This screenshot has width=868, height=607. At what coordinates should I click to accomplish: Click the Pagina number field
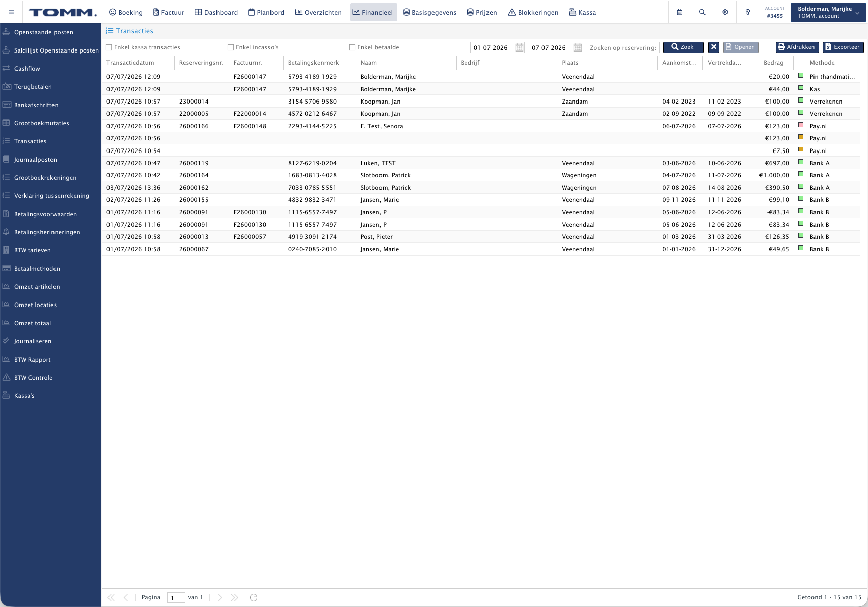pos(176,598)
